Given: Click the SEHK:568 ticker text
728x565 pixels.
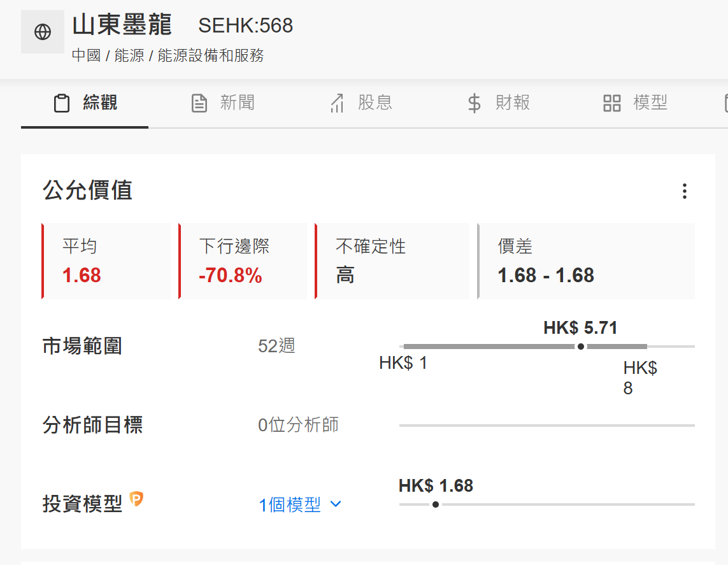Looking at the screenshot, I should click(246, 25).
